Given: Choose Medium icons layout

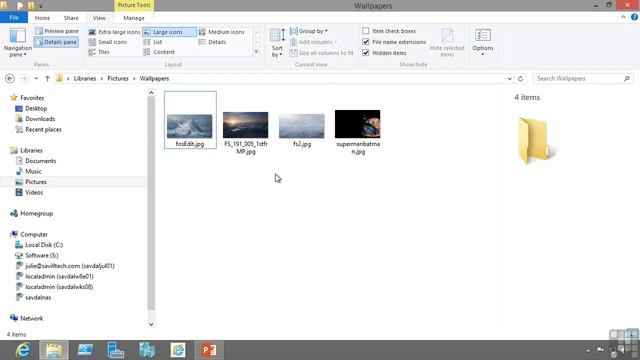Looking at the screenshot, I should (222, 32).
